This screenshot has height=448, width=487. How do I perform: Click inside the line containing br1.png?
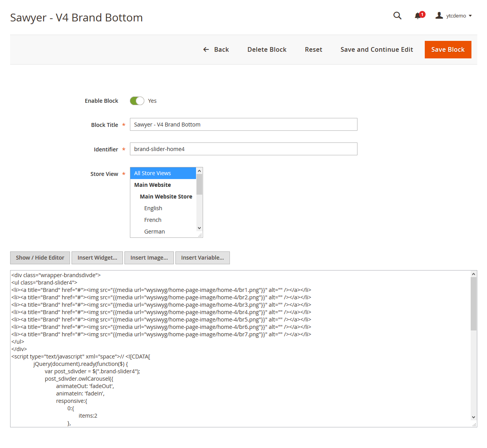(x=161, y=290)
